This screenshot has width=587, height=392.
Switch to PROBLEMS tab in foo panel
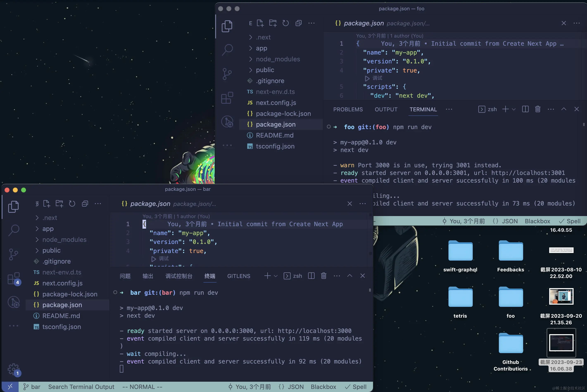tap(348, 109)
